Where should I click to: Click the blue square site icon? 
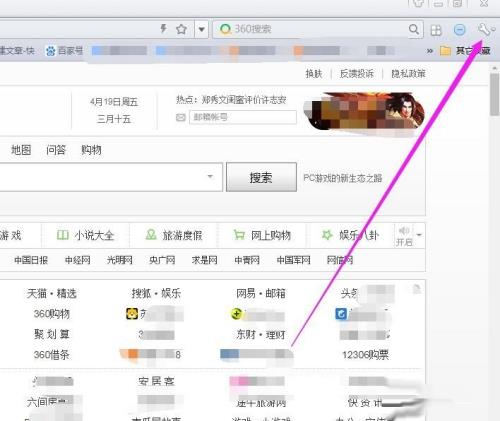[x=341, y=314]
